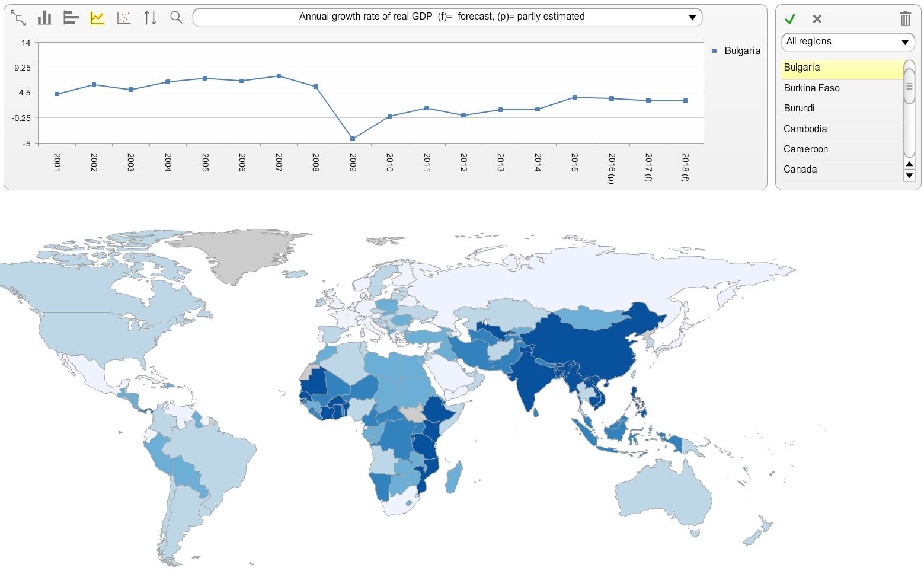Click the X icon to deselect all countries
Viewport: 924px width, 574px height.
click(816, 19)
